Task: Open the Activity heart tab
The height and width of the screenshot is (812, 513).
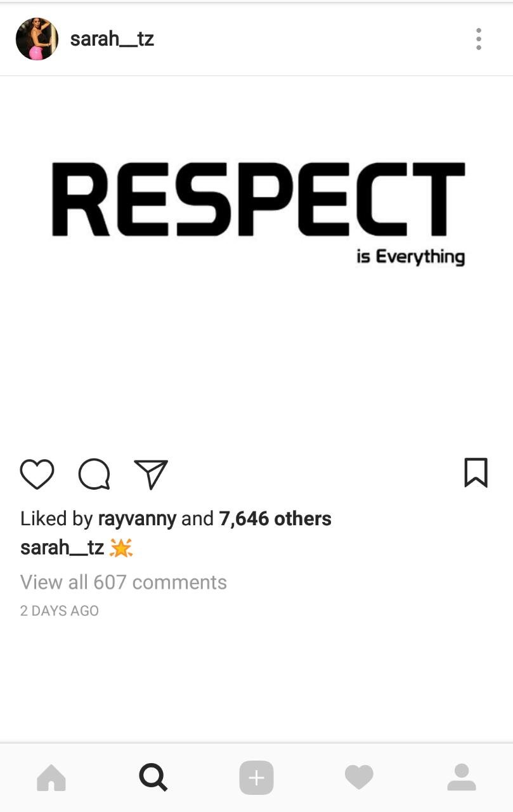Action: coord(359,777)
